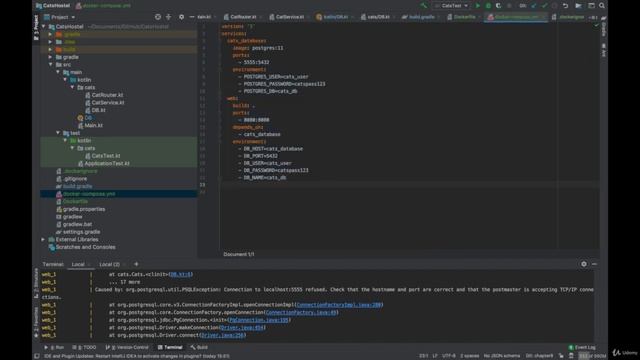The height and width of the screenshot is (360, 640).
Task: Collapse the cats package under main/kotlin
Action: click(x=73, y=87)
